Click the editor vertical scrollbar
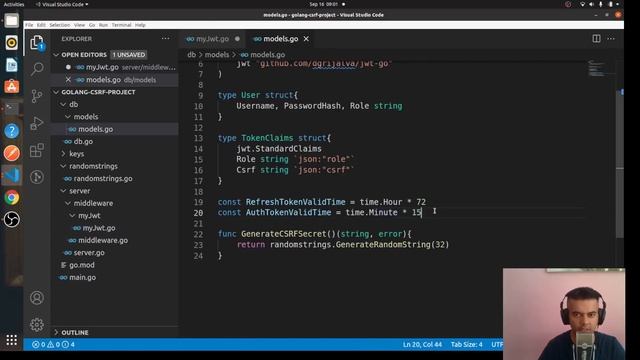This screenshot has width=640, height=360. (x=620, y=163)
